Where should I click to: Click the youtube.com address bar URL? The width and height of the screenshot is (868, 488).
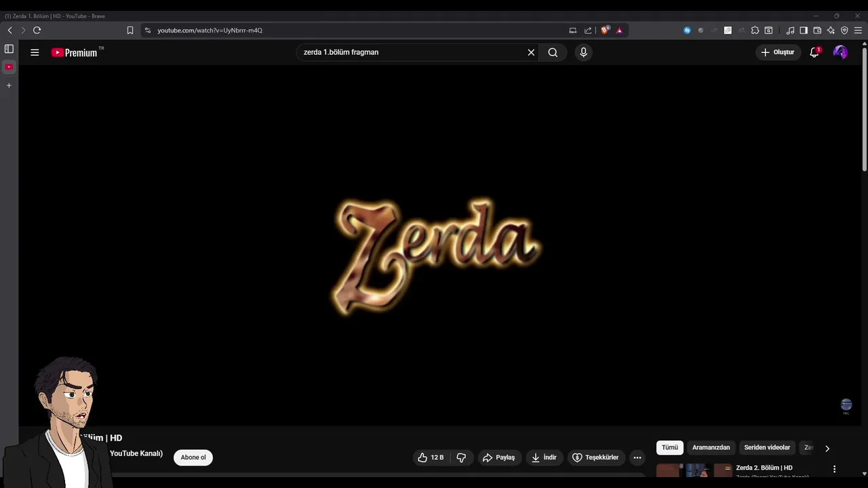pos(210,30)
